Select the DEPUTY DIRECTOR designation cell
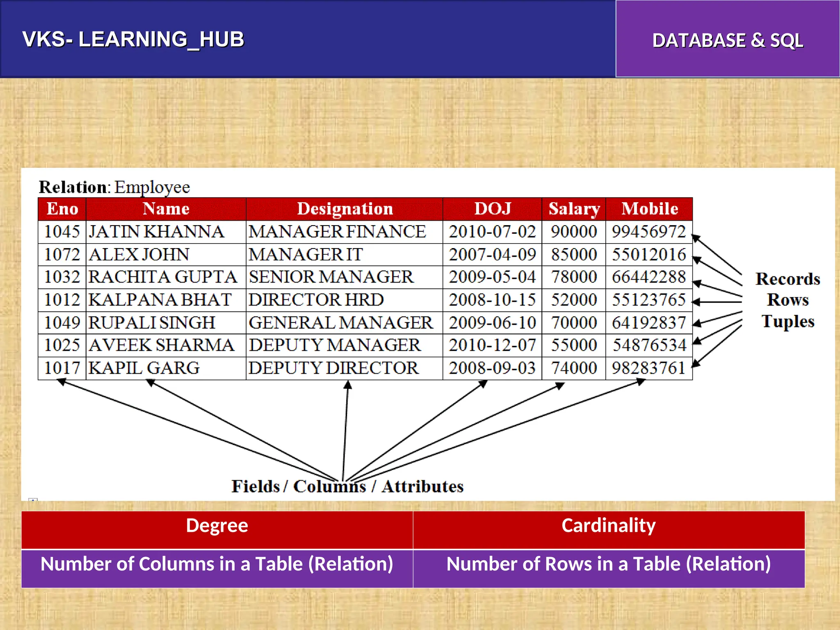Image resolution: width=840 pixels, height=630 pixels. (x=345, y=368)
